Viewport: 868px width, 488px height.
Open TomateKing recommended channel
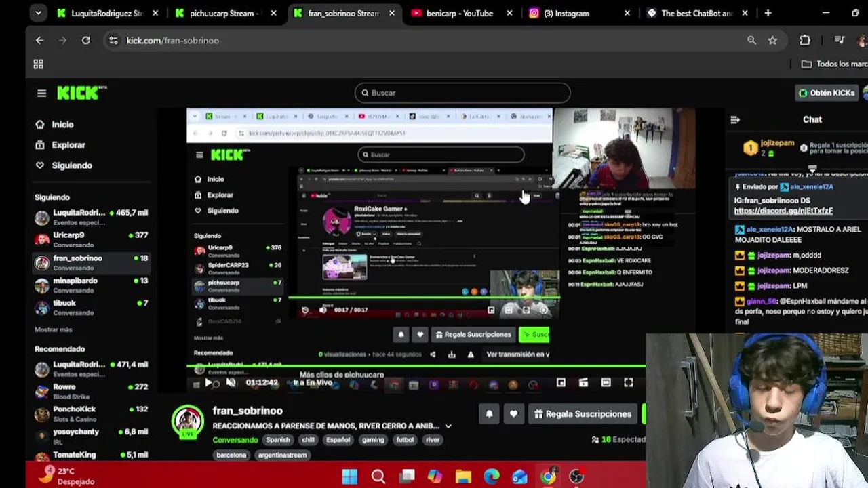(92, 457)
